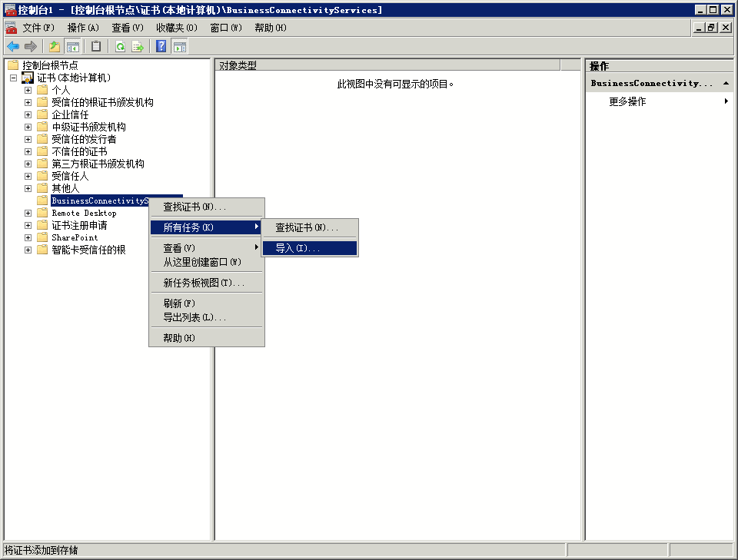Click the 控制台根节点 folder icon
Viewport: 738px width, 560px height.
click(x=13, y=65)
